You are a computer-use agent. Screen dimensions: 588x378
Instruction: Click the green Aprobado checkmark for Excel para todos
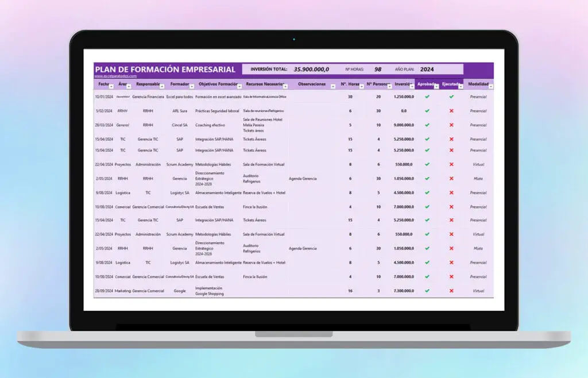coord(427,97)
